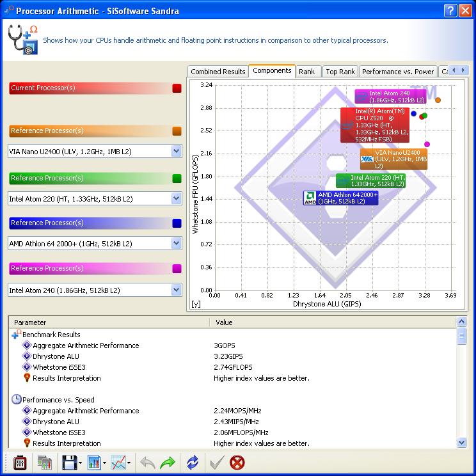
Task: Open the options sliders toolbar icon
Action: [x=20, y=463]
